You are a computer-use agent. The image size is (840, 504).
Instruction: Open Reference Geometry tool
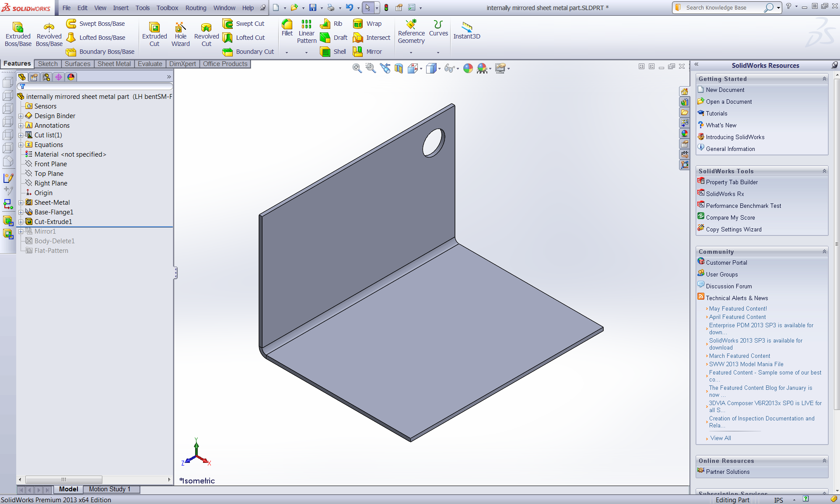(x=411, y=31)
